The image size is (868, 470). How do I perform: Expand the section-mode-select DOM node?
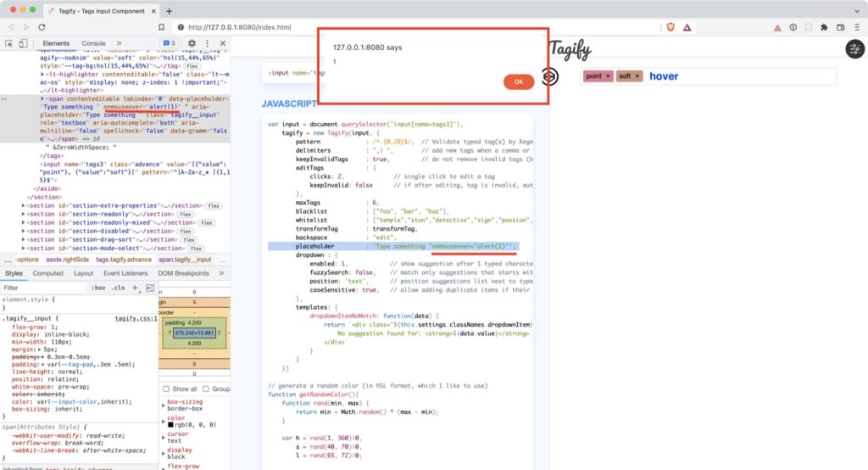pos(23,249)
